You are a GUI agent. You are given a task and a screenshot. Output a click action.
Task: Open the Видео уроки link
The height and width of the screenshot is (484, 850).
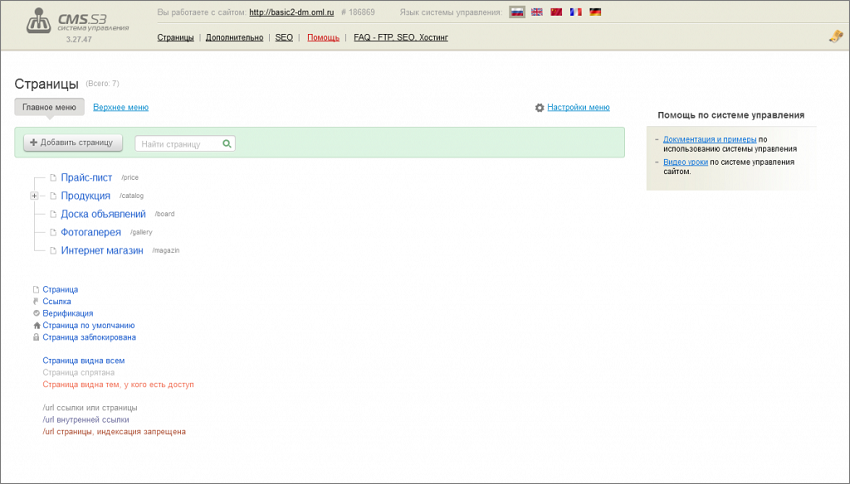[686, 162]
